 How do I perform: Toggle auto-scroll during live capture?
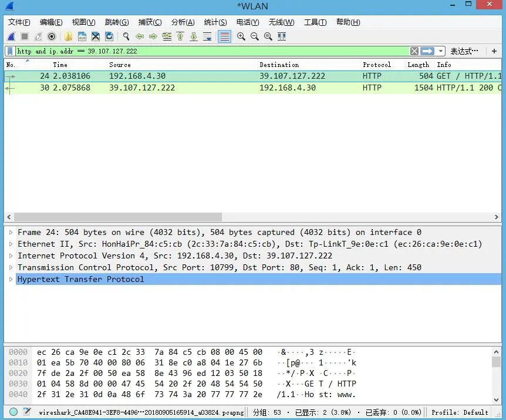click(207, 36)
